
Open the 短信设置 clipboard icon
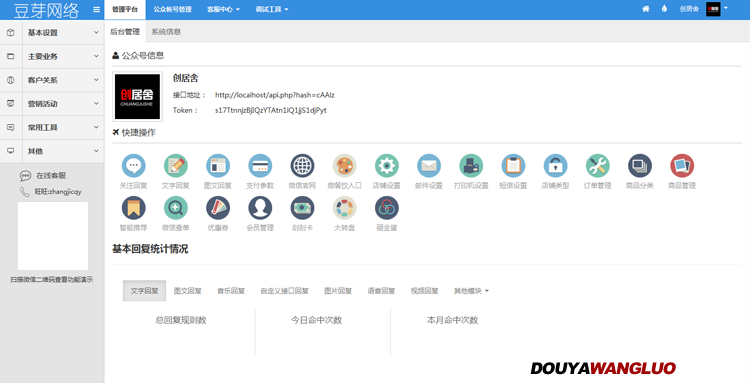click(x=513, y=166)
